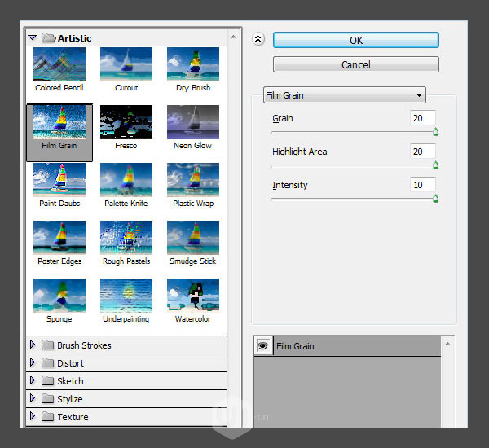The width and height of the screenshot is (489, 448).
Task: Click the Intensity value field
Action: pos(422,185)
